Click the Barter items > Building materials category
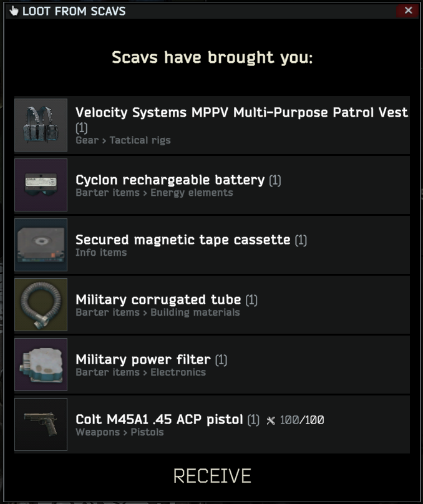 tap(158, 313)
